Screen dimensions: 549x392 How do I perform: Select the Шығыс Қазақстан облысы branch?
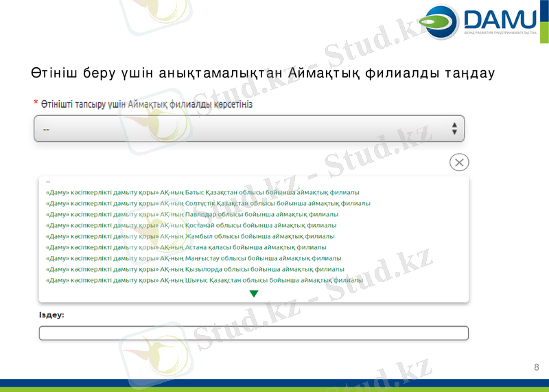click(204, 280)
